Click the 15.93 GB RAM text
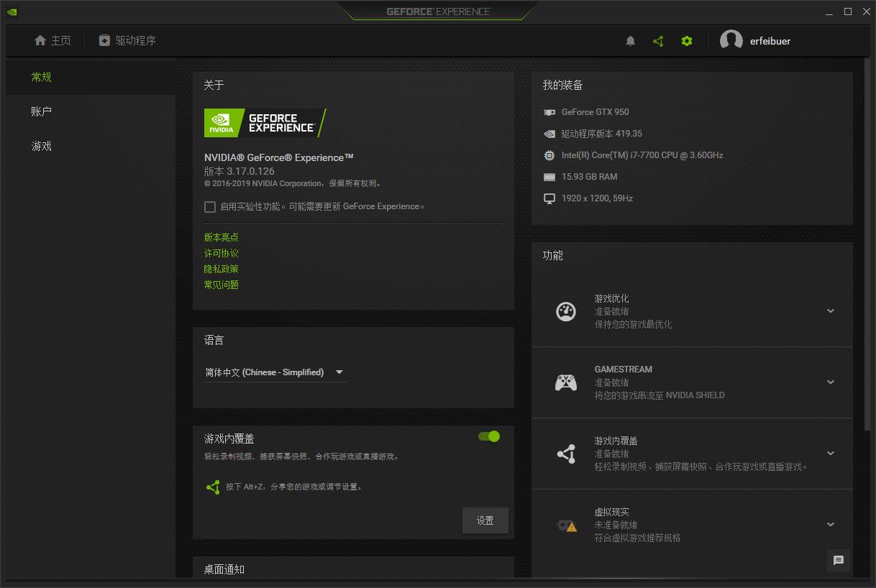This screenshot has width=876, height=588. (590, 177)
